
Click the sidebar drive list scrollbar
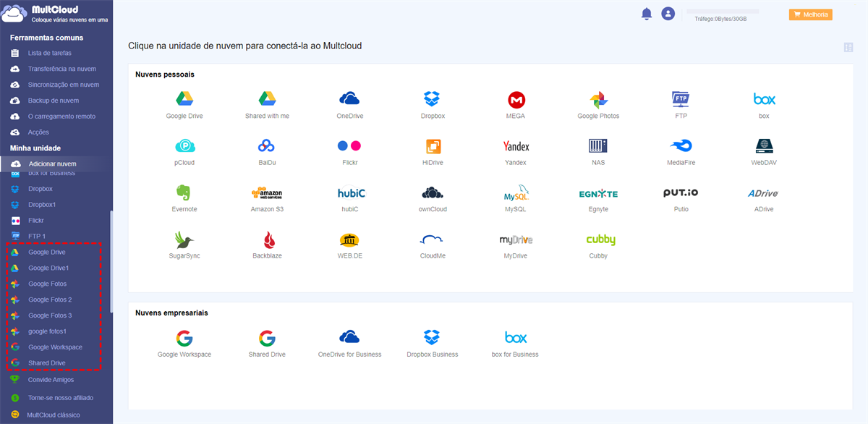click(111, 260)
